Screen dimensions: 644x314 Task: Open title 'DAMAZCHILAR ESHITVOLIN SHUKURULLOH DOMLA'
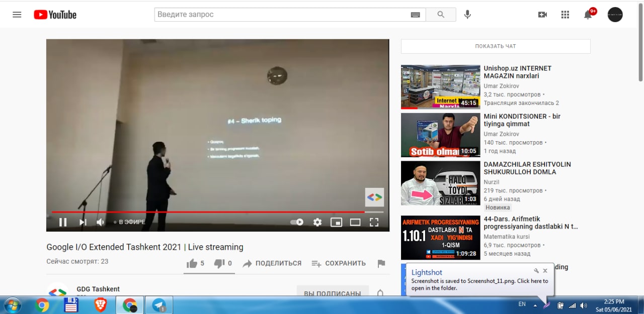point(527,168)
